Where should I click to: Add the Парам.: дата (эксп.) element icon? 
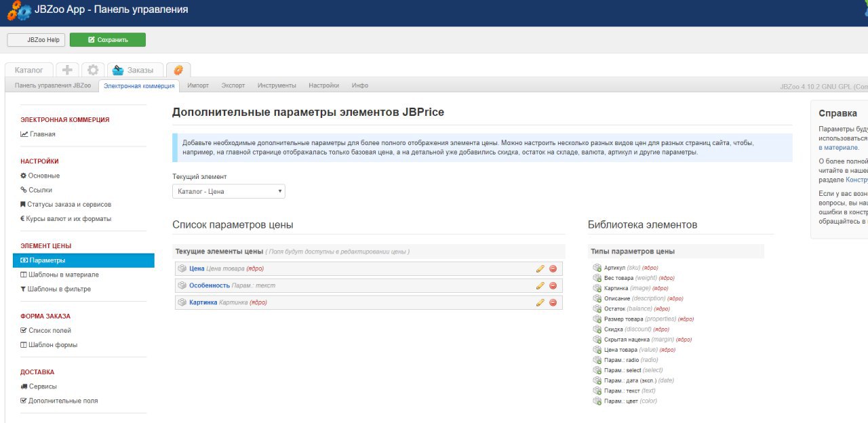[x=597, y=380]
